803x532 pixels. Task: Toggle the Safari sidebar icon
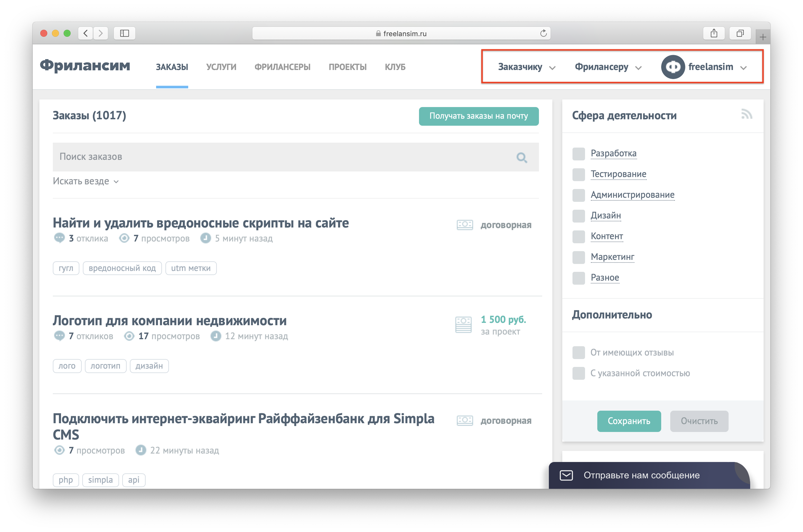pos(125,33)
